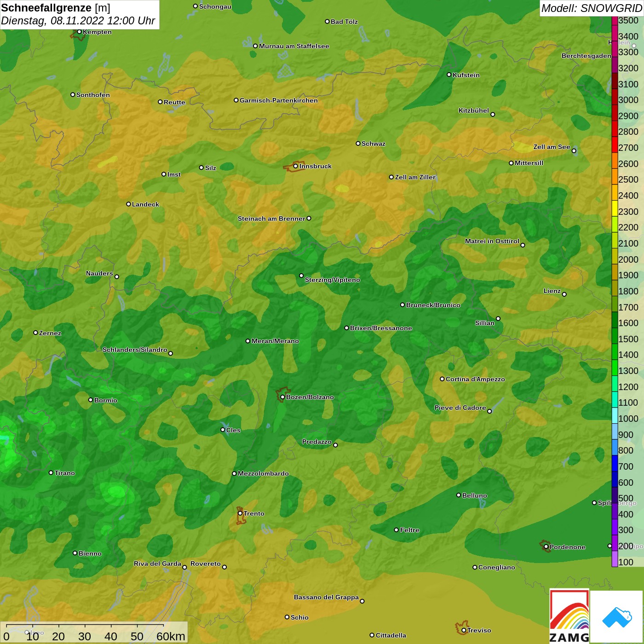Click the Schlanders/Silandro label
Screen dimensions: 644x644
coord(135,350)
